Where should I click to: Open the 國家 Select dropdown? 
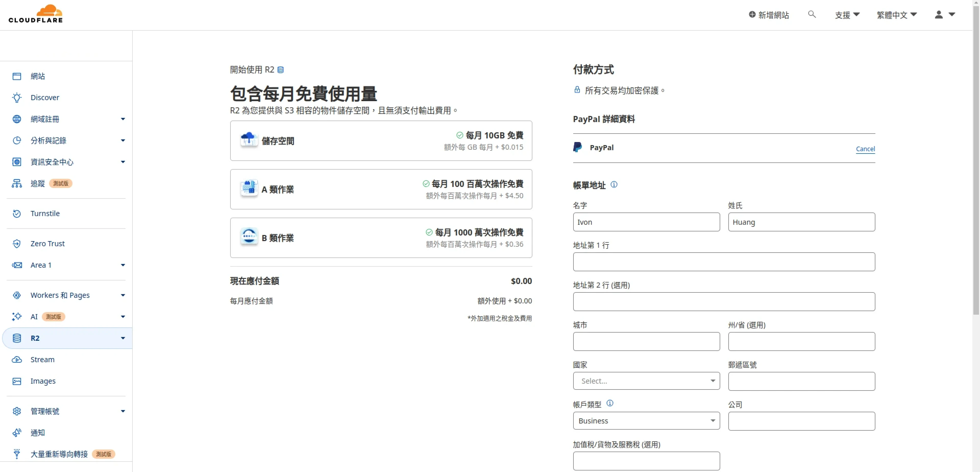646,381
